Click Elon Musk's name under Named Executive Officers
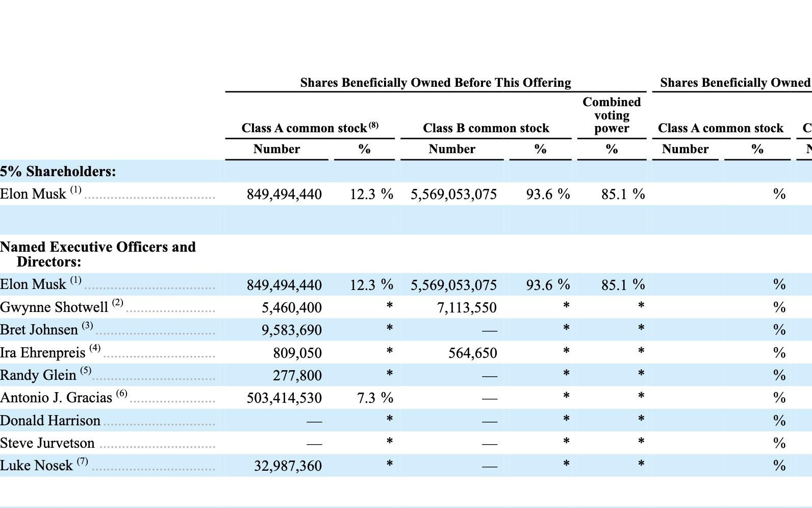The height and width of the screenshot is (508, 812). [33, 284]
